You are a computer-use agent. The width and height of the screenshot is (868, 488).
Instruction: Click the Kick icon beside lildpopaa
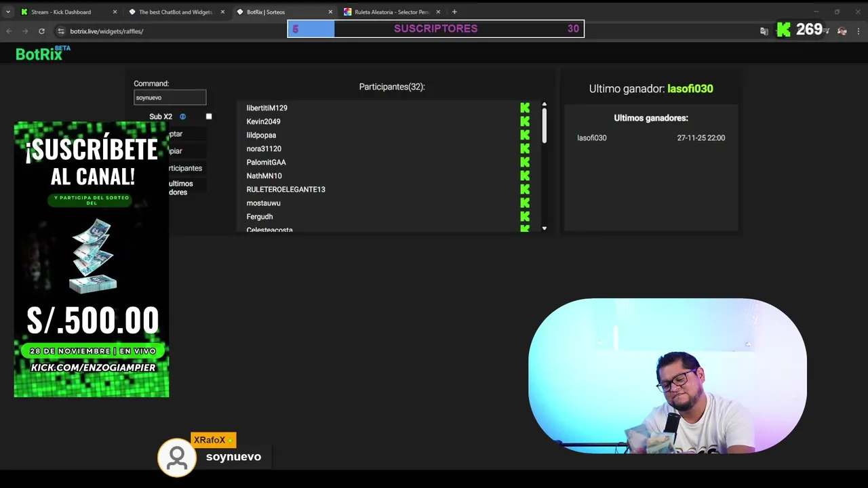(525, 135)
